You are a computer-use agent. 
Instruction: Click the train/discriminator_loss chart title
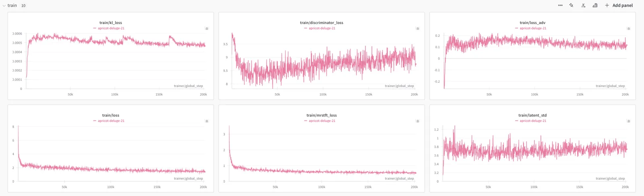pos(322,22)
